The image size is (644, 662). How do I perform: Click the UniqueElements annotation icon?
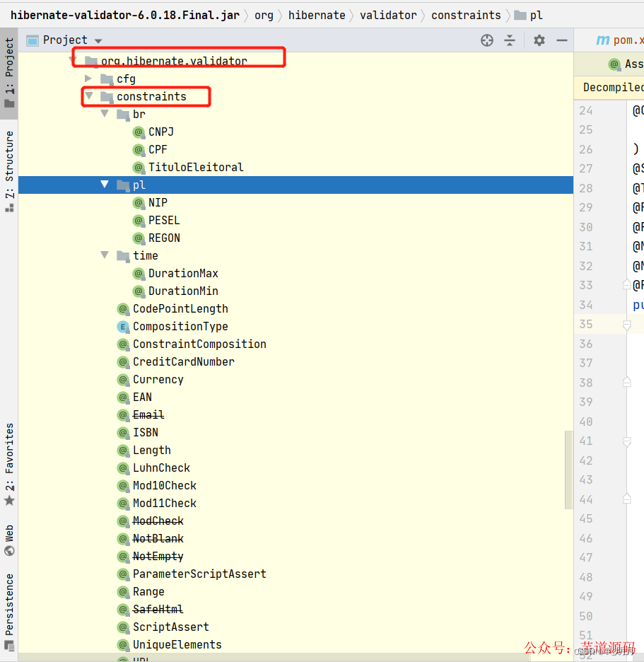tap(123, 645)
